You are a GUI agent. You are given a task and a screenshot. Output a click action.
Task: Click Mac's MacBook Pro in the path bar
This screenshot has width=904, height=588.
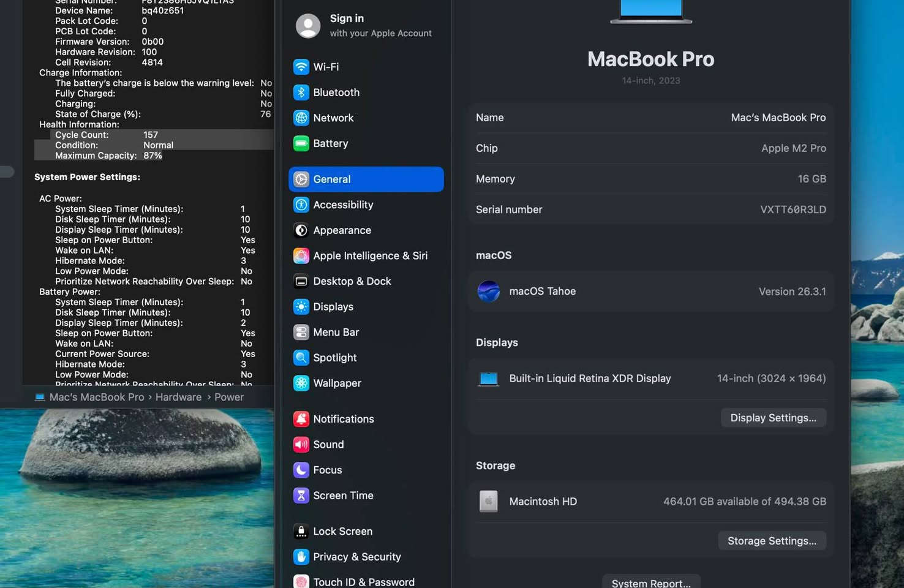(89, 397)
